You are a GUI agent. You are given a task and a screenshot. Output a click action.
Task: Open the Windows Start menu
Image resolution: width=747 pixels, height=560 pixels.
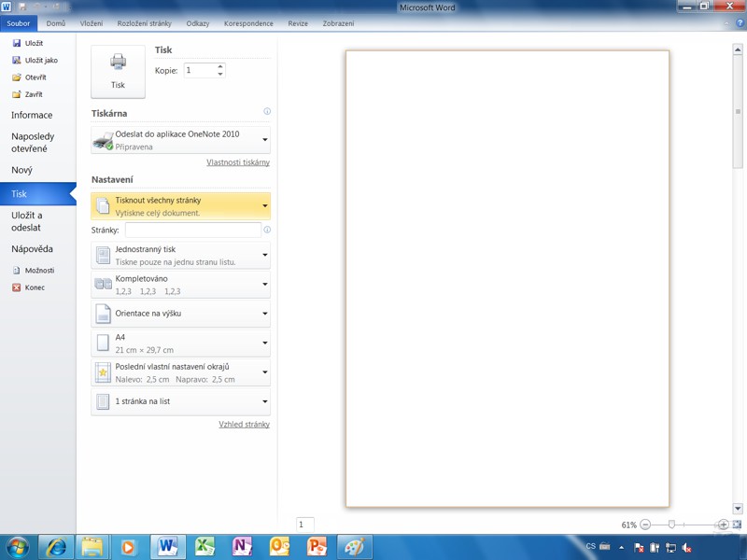point(18,547)
